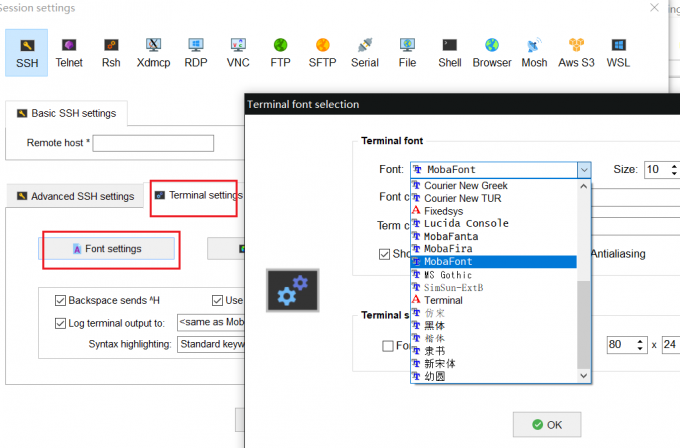Screen dimensions: 680x448
Task: Choose SimSun-ExtB font
Action: (x=494, y=287)
